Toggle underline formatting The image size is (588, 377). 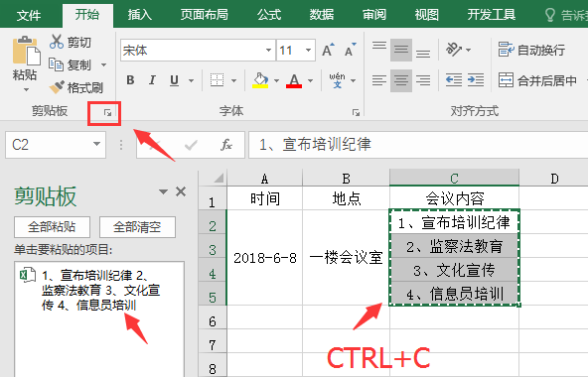pos(174,80)
